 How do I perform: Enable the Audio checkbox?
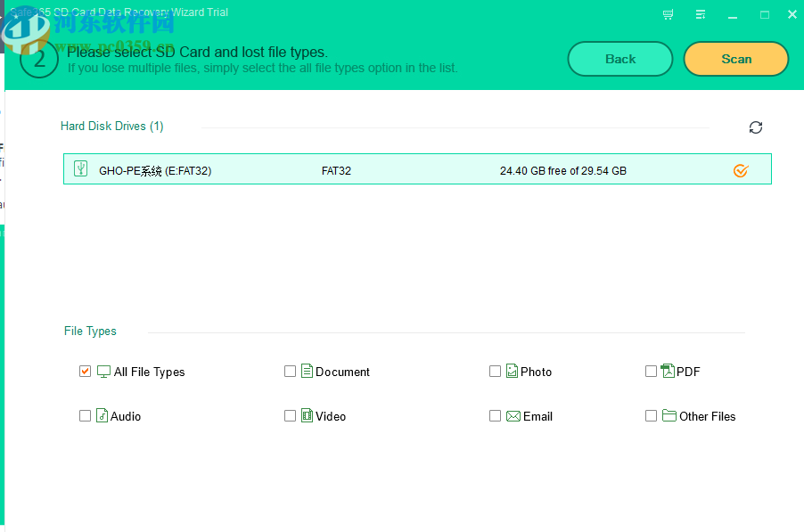(x=85, y=415)
